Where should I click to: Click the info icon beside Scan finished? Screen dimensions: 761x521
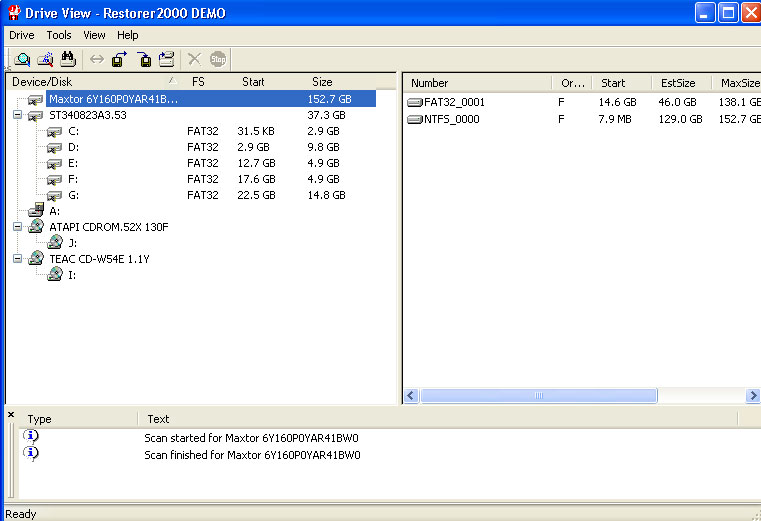tap(31, 454)
